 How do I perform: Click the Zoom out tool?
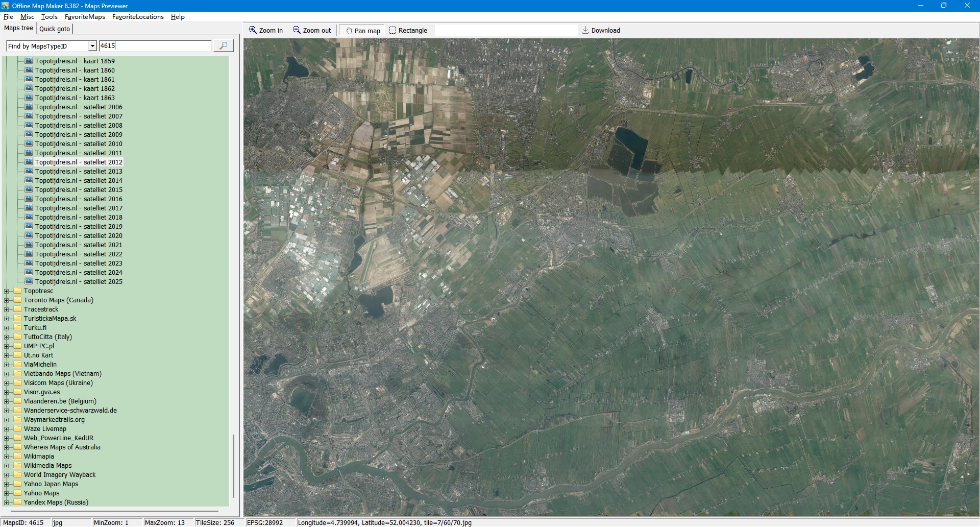click(x=311, y=31)
